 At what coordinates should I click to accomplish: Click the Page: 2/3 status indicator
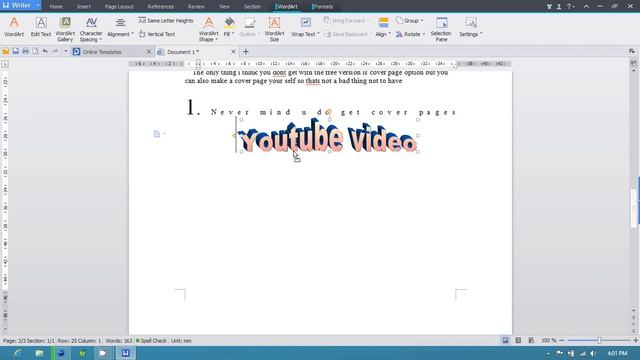[x=14, y=340]
